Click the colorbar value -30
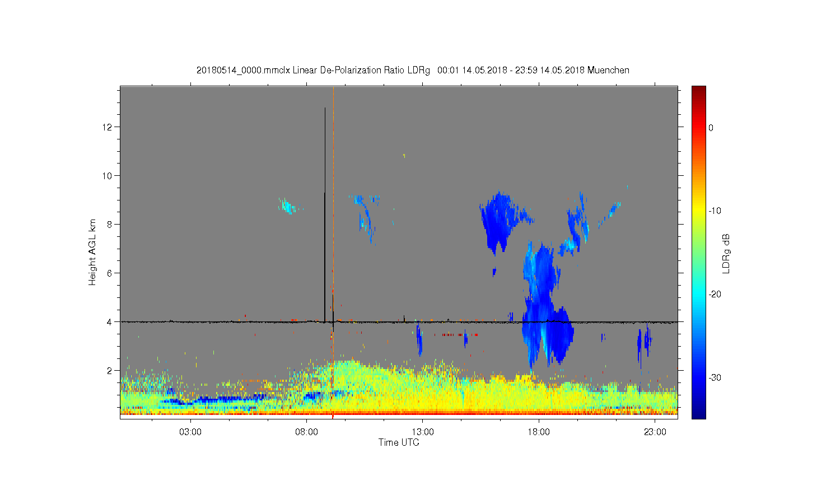 (715, 378)
